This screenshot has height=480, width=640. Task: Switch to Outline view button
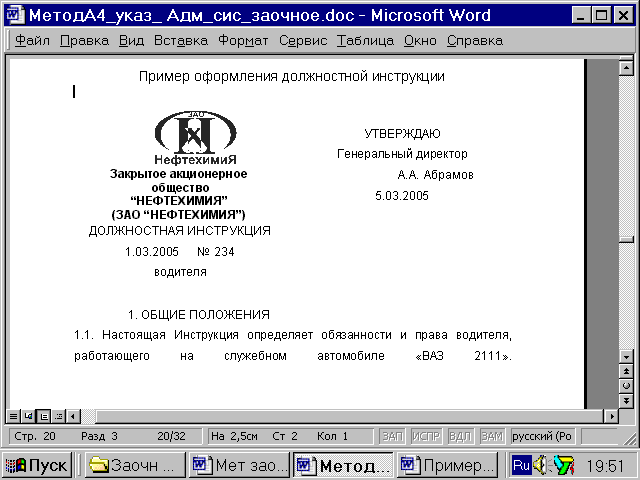(x=59, y=416)
